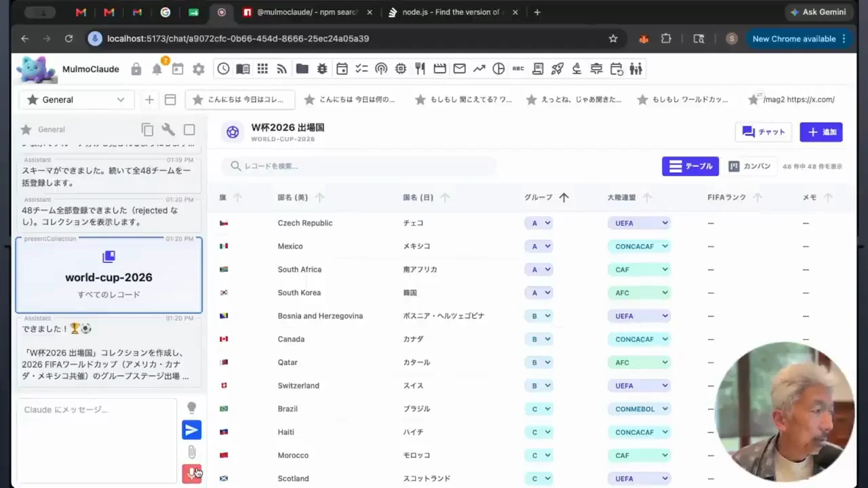868x488 pixels.
Task: Toggle the square icon in General panel header
Action: click(189, 129)
